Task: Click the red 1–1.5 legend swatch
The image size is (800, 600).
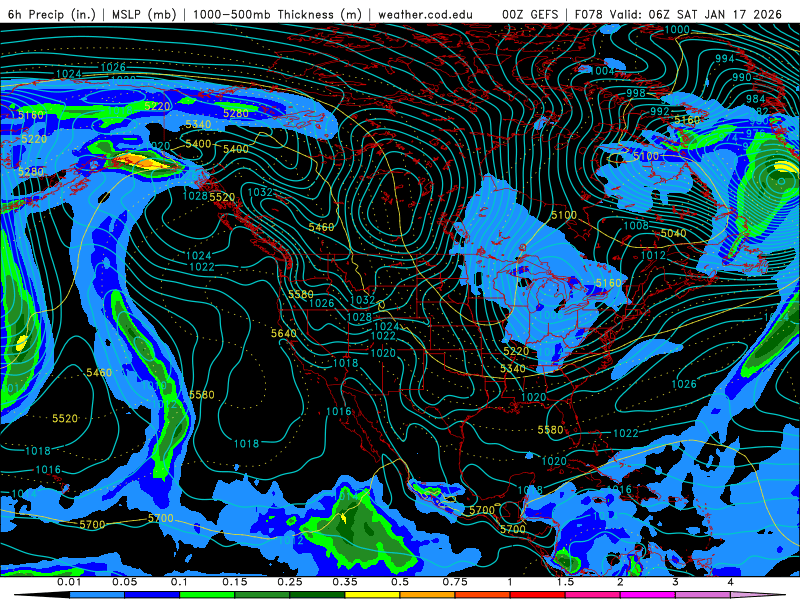Action: pos(538,595)
